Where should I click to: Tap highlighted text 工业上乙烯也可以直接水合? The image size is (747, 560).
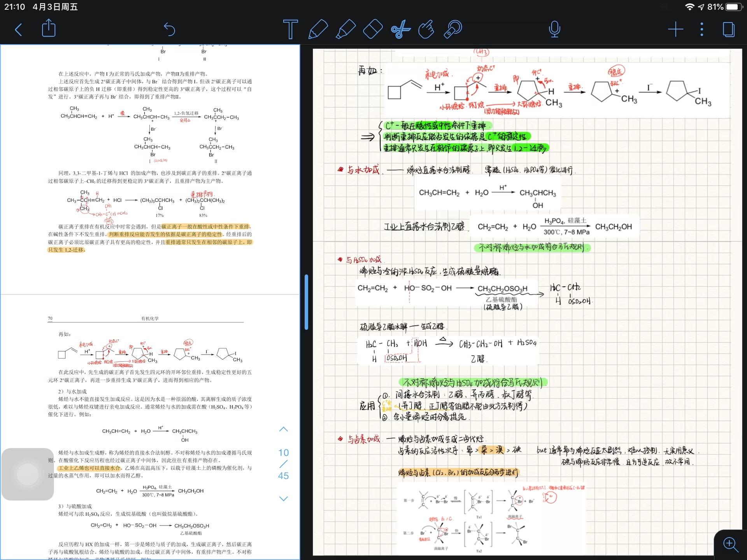[x=89, y=468]
